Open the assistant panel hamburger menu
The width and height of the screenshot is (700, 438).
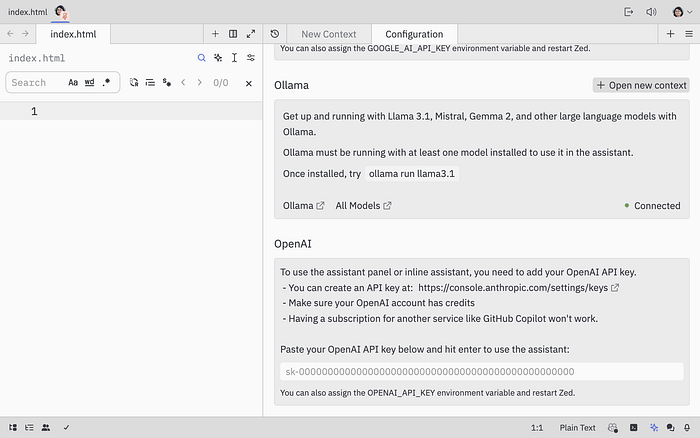pyautogui.click(x=689, y=34)
